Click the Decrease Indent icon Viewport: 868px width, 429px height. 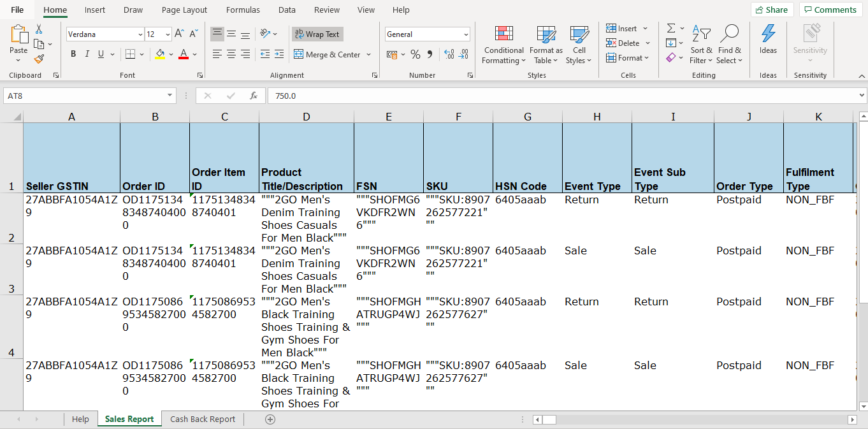(264, 54)
